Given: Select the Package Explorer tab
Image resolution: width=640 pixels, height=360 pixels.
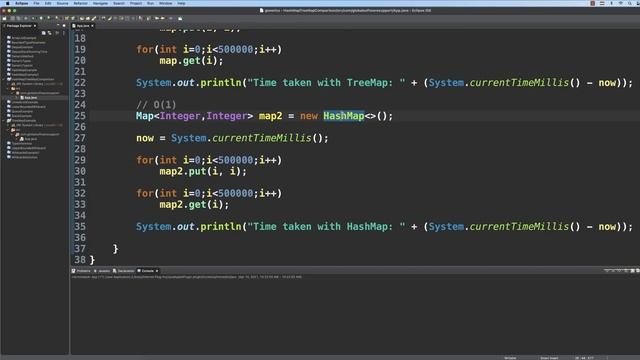Looking at the screenshot, I should pos(19,26).
